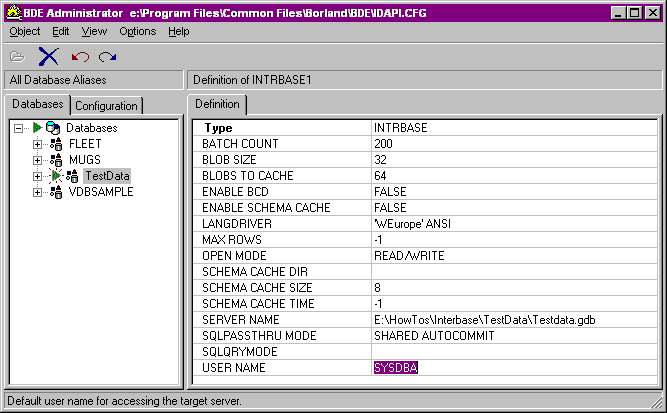The width and height of the screenshot is (667, 413).
Task: Click the red Cancel undo arrow icon
Action: [80, 56]
